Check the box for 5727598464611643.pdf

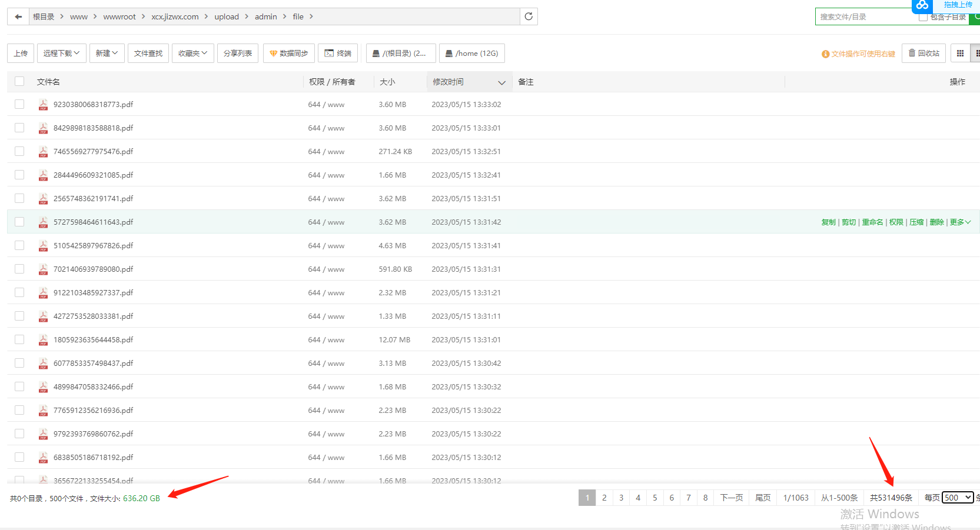19,222
